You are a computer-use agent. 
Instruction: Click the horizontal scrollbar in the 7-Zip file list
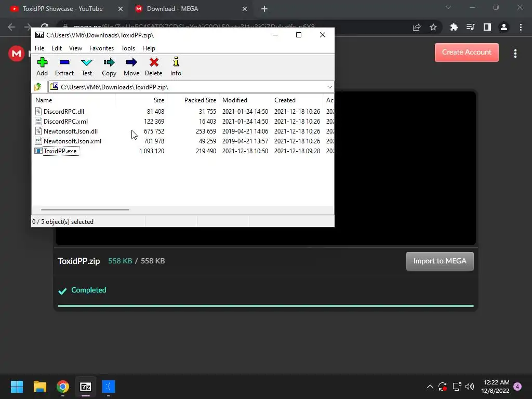click(x=85, y=210)
